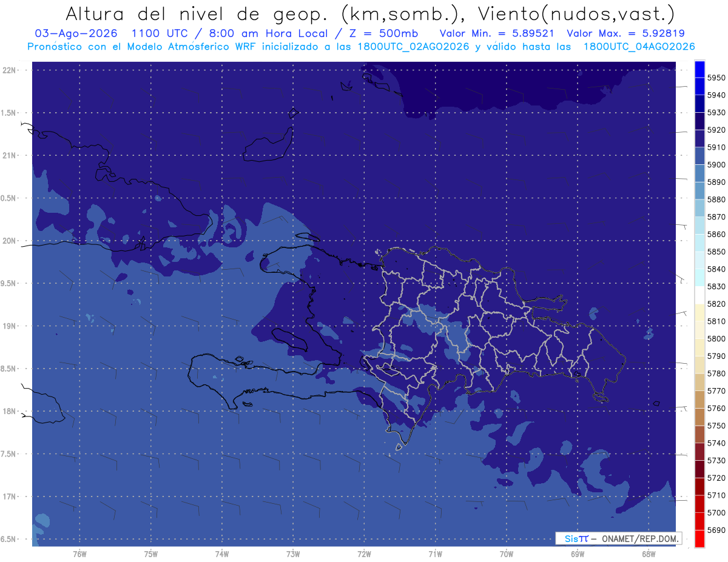Image resolution: width=728 pixels, height=562 pixels.
Task: Click the '18N' latitude label
Action: (x=10, y=411)
